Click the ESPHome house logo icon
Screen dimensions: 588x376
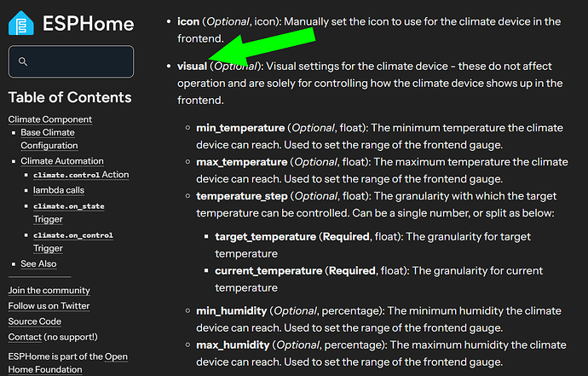(21, 23)
